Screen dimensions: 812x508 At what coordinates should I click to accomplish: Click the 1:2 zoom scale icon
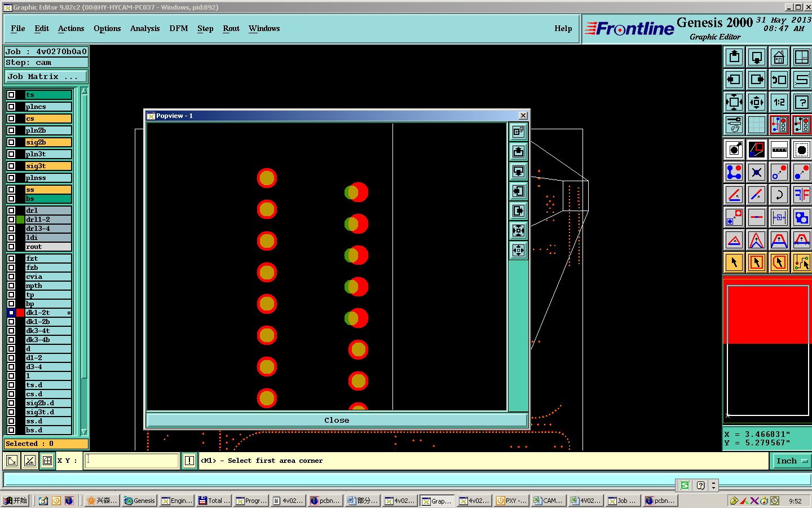click(779, 102)
